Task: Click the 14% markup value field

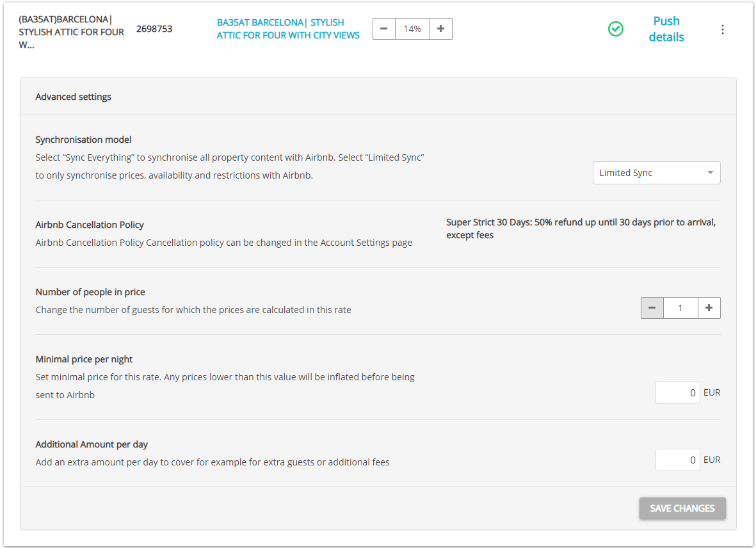Action: click(x=412, y=29)
